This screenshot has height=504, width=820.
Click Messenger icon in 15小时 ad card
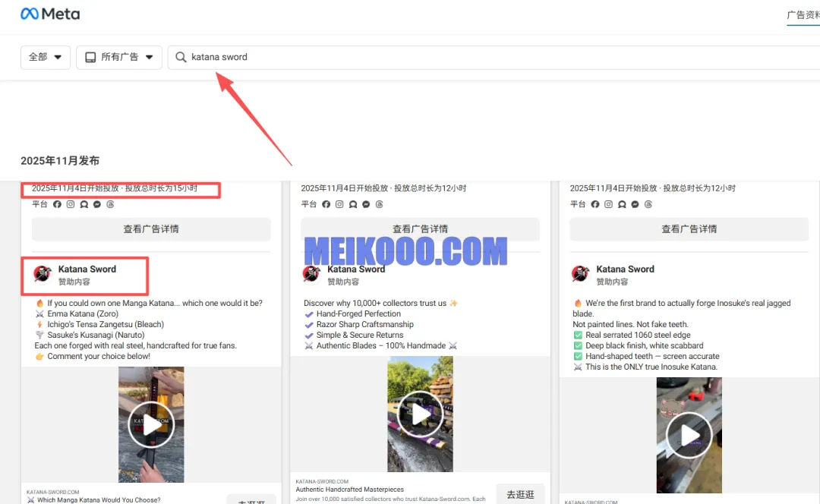point(97,204)
